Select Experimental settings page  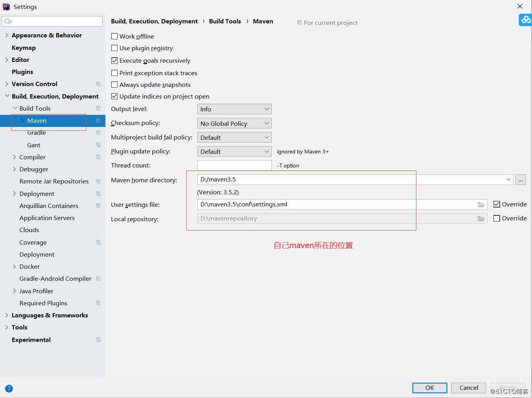(x=31, y=340)
